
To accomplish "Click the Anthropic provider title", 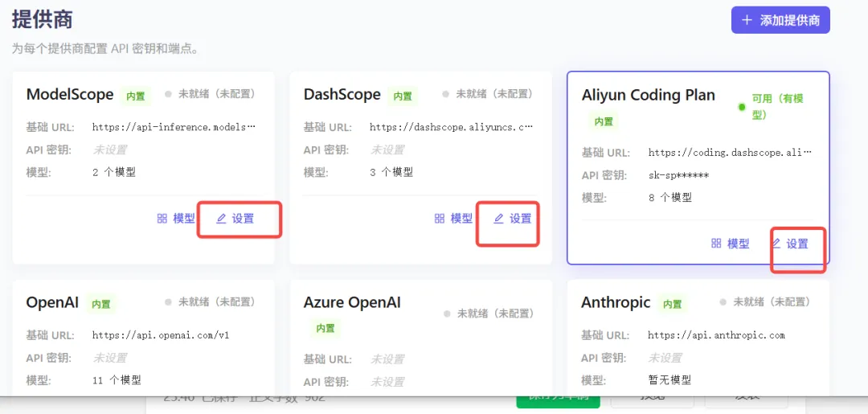I will tap(616, 303).
